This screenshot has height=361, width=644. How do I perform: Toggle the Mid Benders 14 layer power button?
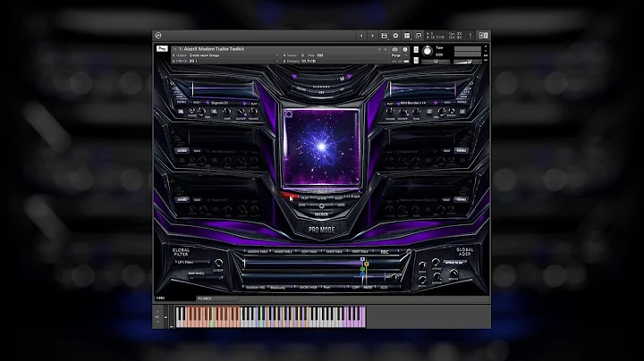[x=471, y=83]
